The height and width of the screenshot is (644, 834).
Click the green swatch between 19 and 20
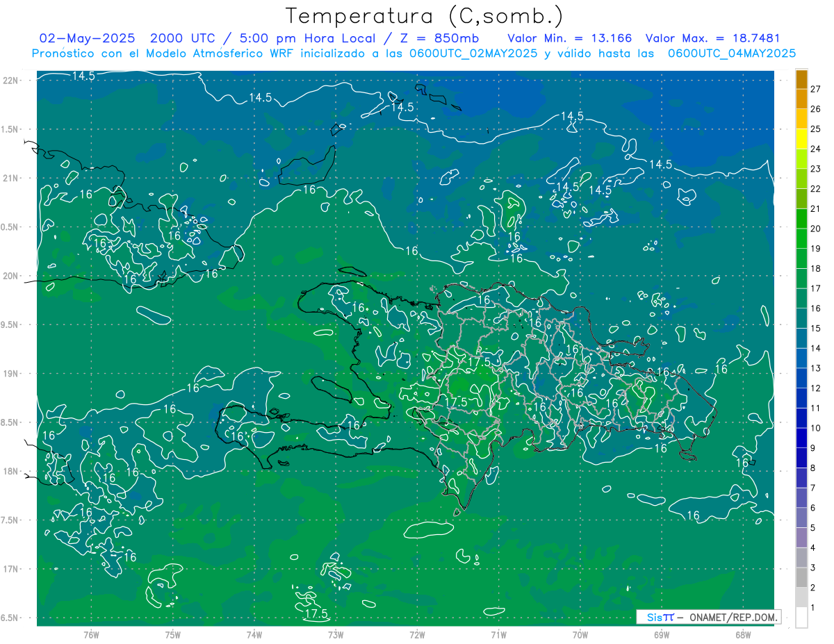click(801, 238)
